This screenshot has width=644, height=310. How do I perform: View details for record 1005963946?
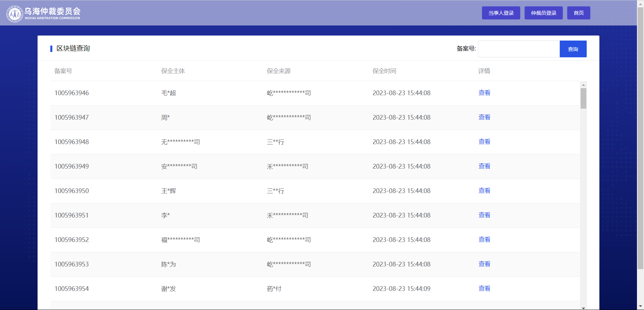[x=484, y=93]
